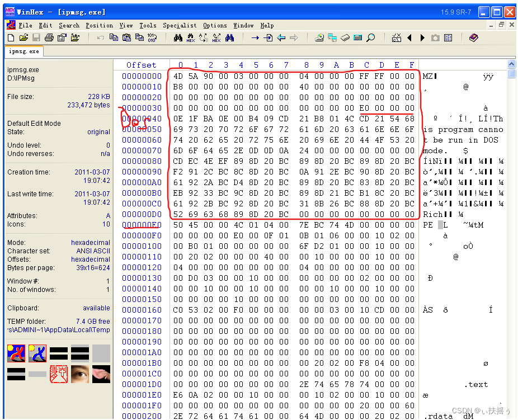Click the Open RAM chip icon
518x420 pixels.
pos(345,38)
